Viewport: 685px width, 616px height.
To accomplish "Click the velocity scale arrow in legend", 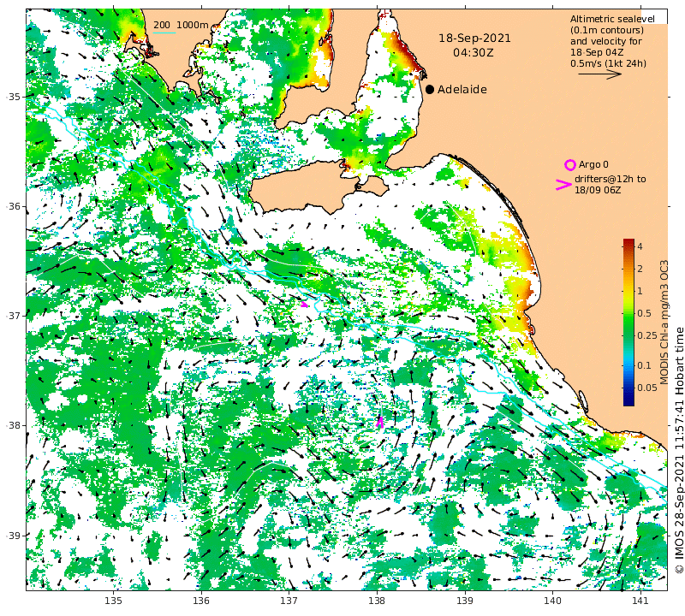I will [599, 74].
